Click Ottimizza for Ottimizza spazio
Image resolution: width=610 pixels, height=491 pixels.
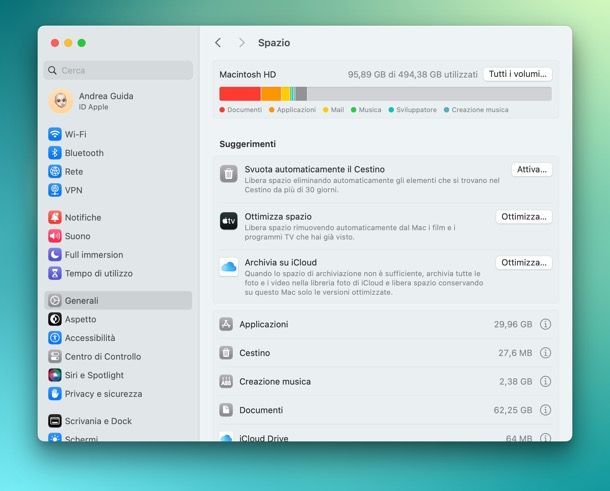pyautogui.click(x=524, y=217)
